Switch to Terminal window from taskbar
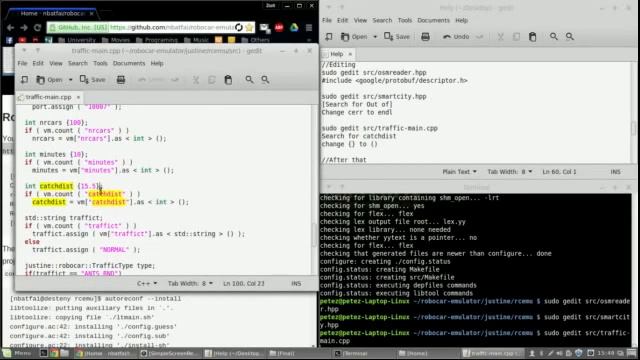640x360 pixels. (x=351, y=353)
